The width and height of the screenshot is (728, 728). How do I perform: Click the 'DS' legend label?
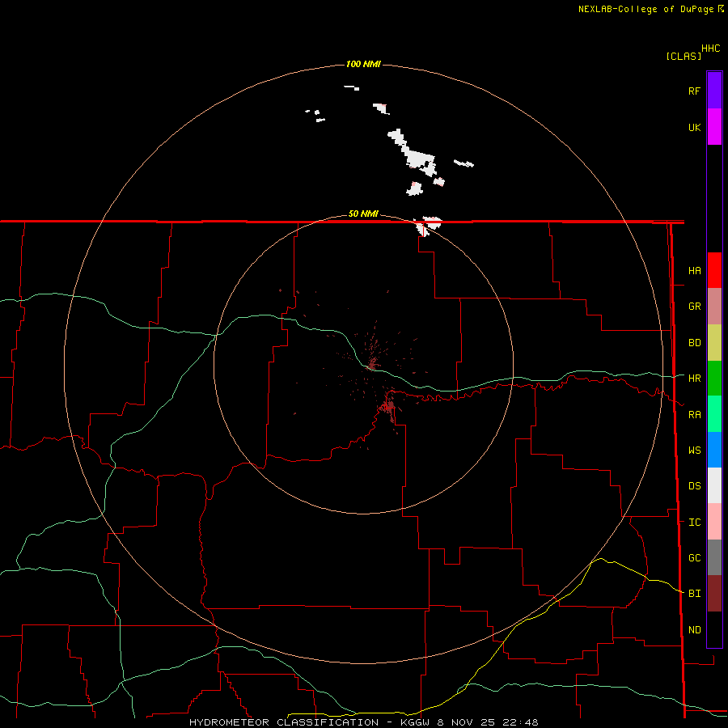(x=695, y=486)
